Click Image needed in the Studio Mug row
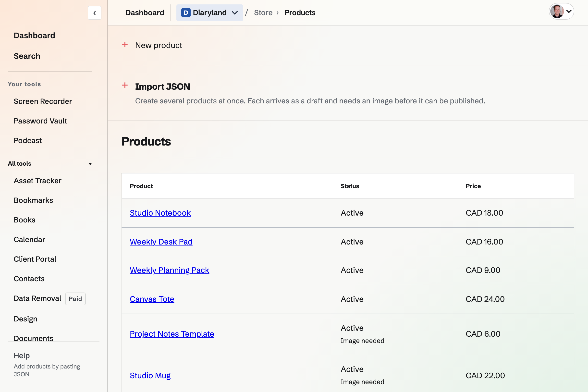Image resolution: width=588 pixels, height=392 pixels. [x=362, y=382]
